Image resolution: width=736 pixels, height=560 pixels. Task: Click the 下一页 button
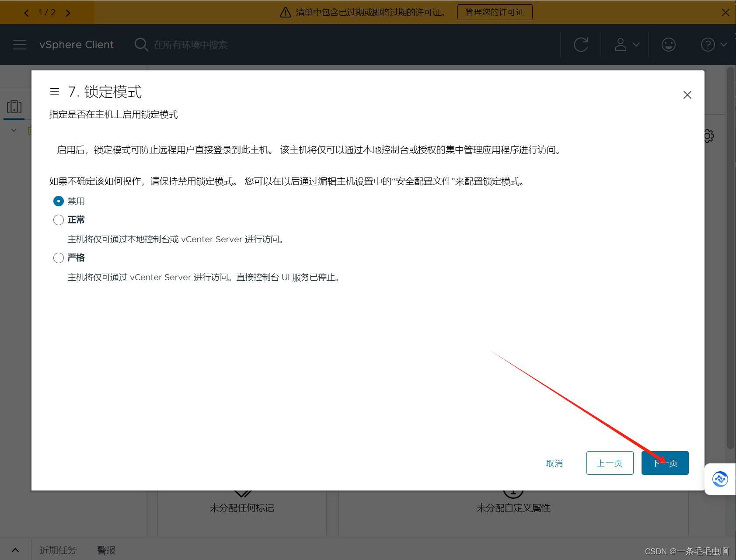[665, 463]
